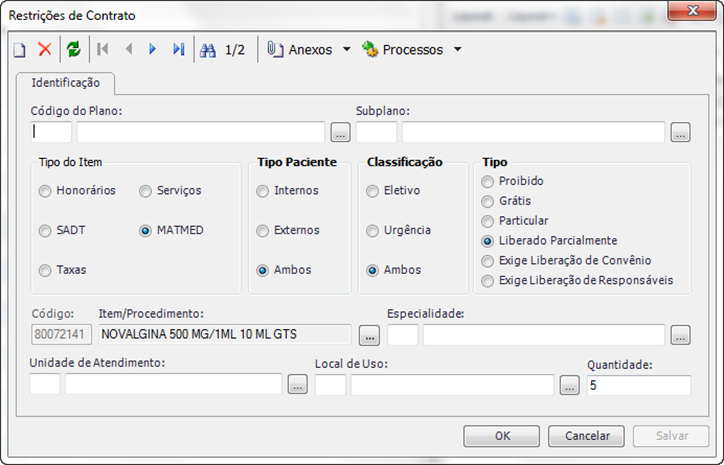Screen dimensions: 724x465
Task: Click the new record icon
Action: [x=20, y=49]
